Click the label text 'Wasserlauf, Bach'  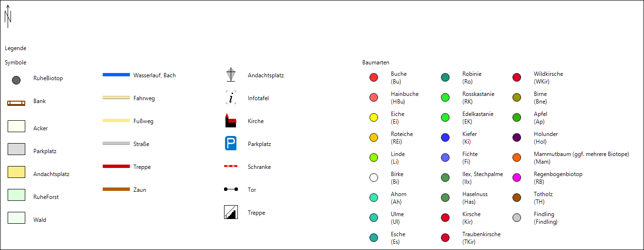click(x=154, y=75)
